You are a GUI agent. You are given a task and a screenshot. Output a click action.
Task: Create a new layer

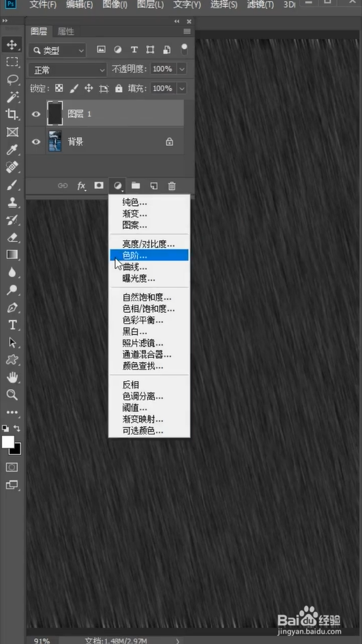(x=153, y=185)
